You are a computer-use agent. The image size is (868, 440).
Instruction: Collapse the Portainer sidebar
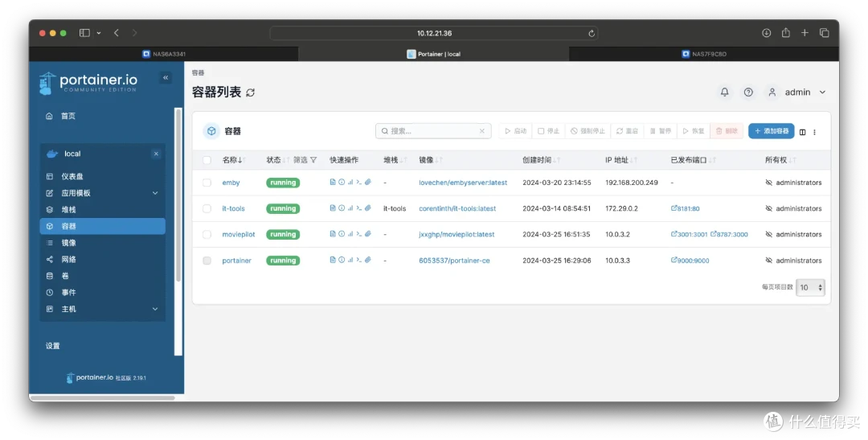click(165, 77)
